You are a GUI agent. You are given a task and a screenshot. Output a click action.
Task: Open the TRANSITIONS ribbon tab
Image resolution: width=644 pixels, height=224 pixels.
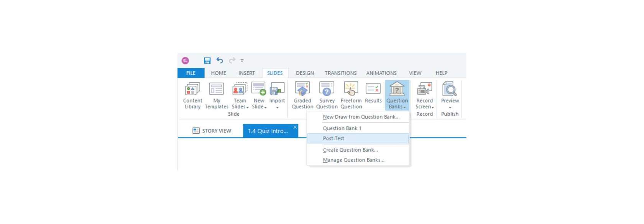point(340,73)
